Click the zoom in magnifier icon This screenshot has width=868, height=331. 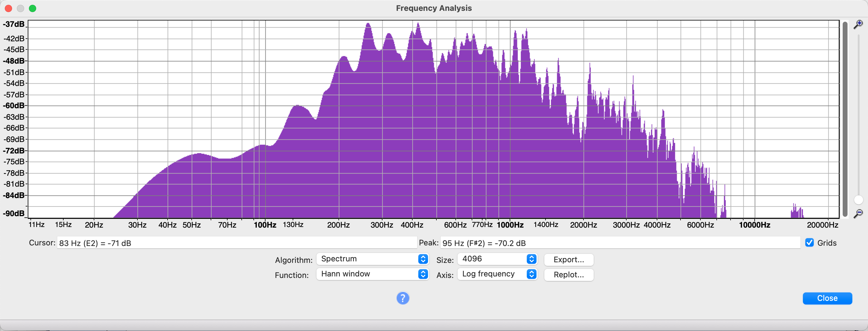click(858, 24)
